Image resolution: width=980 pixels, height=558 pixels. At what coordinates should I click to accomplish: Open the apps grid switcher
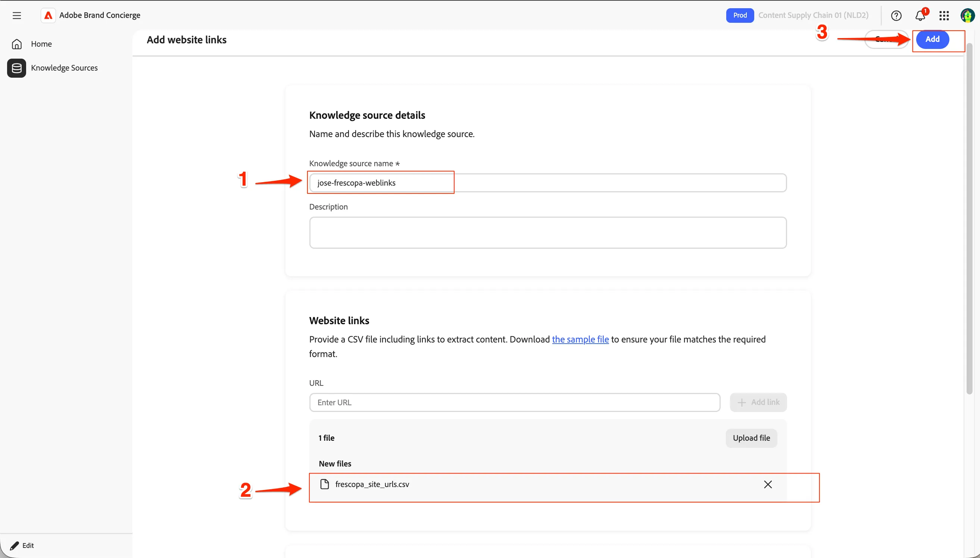pyautogui.click(x=944, y=15)
